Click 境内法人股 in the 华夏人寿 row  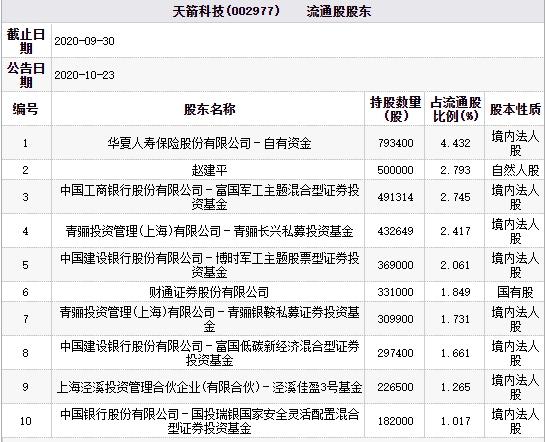pos(515,143)
